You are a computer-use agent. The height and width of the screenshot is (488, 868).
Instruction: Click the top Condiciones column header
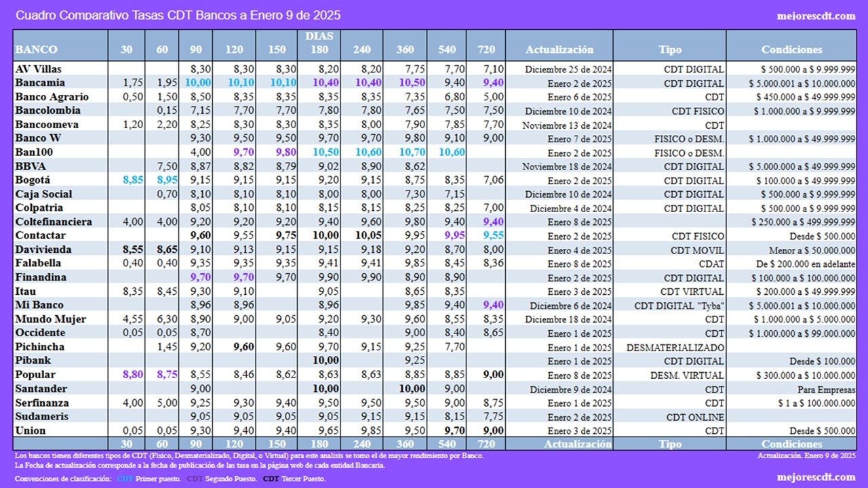791,49
